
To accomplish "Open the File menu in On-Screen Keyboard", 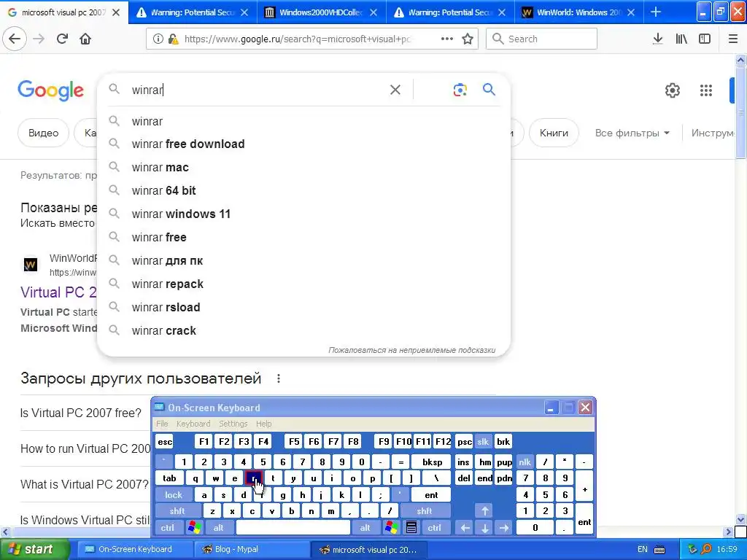I will pos(162,424).
